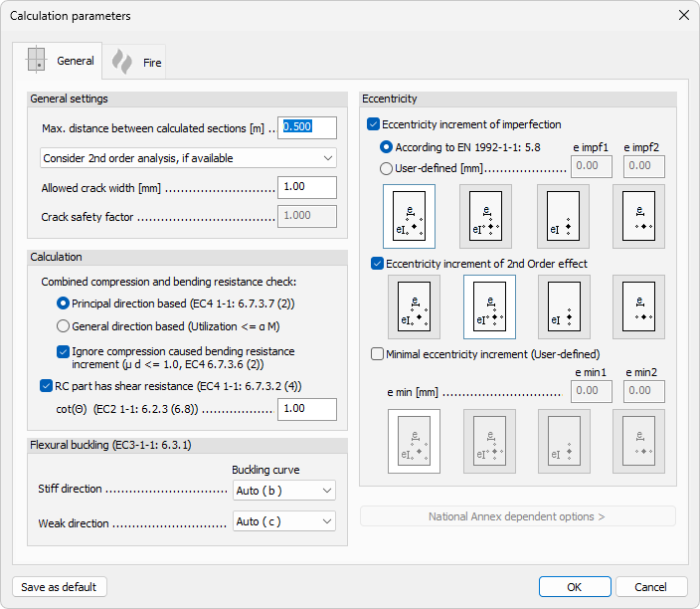
Task: Uncheck Ignore compression caused bending resistance increment
Action: point(63,351)
